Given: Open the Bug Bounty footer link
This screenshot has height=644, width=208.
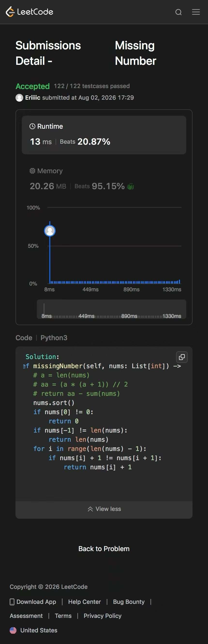Looking at the screenshot, I should tap(129, 602).
